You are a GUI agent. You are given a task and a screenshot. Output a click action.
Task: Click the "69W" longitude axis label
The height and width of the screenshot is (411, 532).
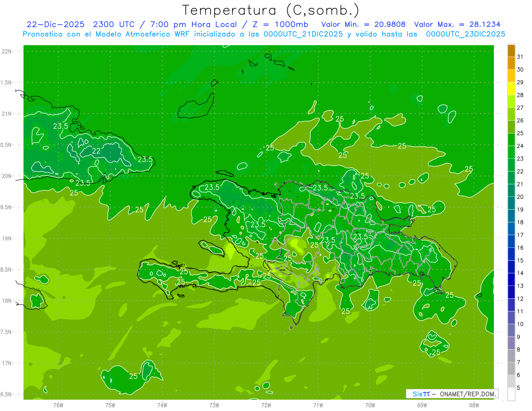point(422,405)
